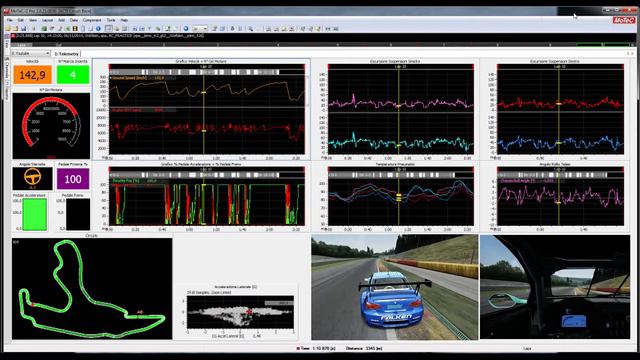Click the black brake pedal bar gauge
The width and height of the screenshot is (640, 360).
78,215
